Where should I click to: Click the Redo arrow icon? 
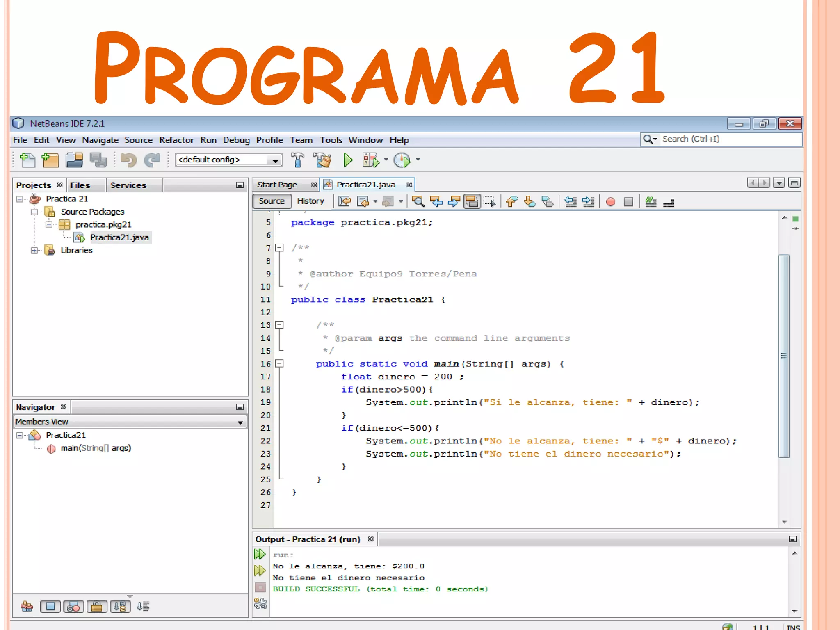point(152,160)
